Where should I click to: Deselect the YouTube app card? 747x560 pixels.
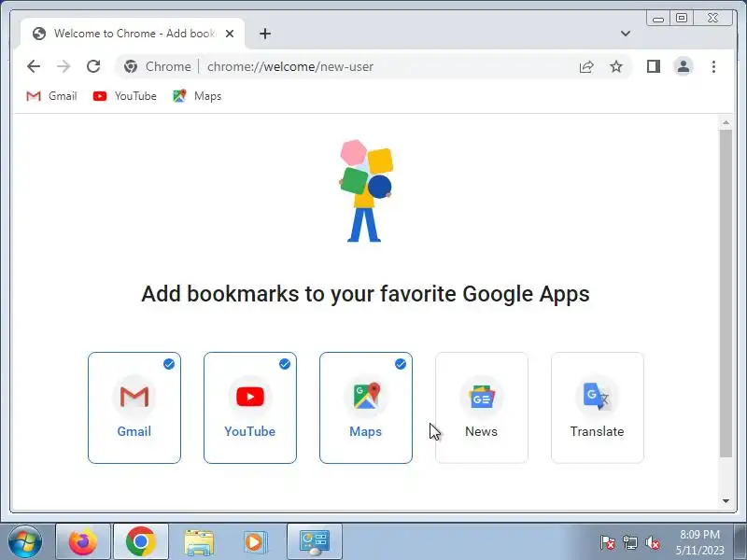coord(250,408)
